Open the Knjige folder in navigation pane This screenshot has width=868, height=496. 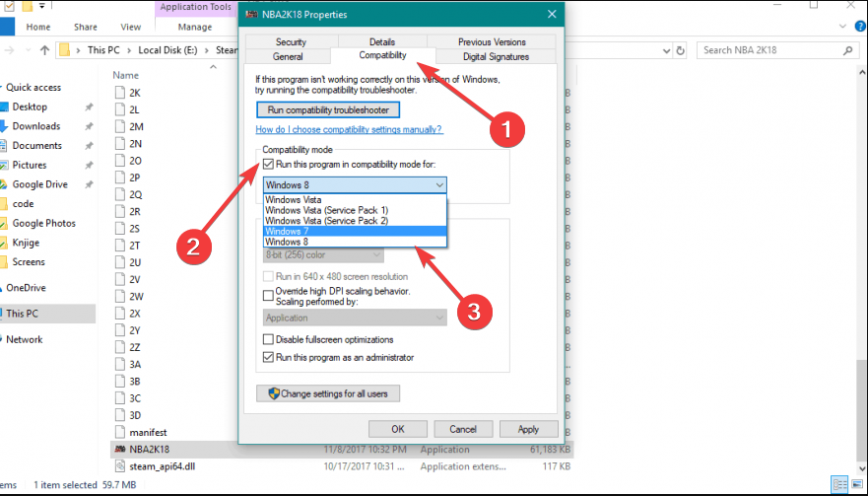click(26, 243)
